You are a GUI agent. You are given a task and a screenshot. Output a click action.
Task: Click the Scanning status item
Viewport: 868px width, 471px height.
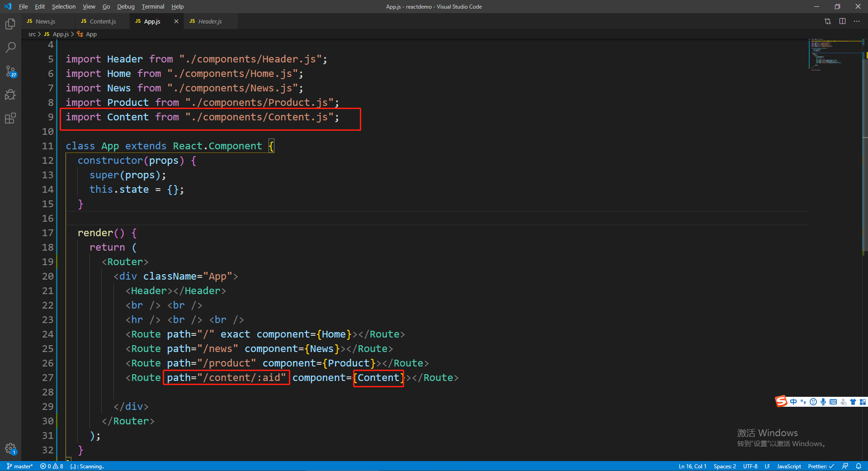pyautogui.click(x=87, y=466)
